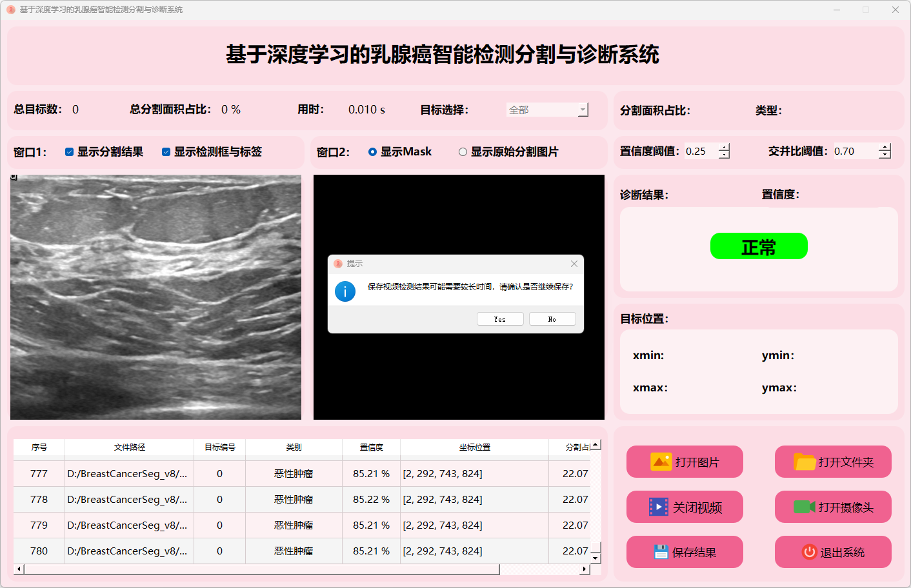Click the 序号 column header
Image resolution: width=911 pixels, height=588 pixels.
pos(39,447)
